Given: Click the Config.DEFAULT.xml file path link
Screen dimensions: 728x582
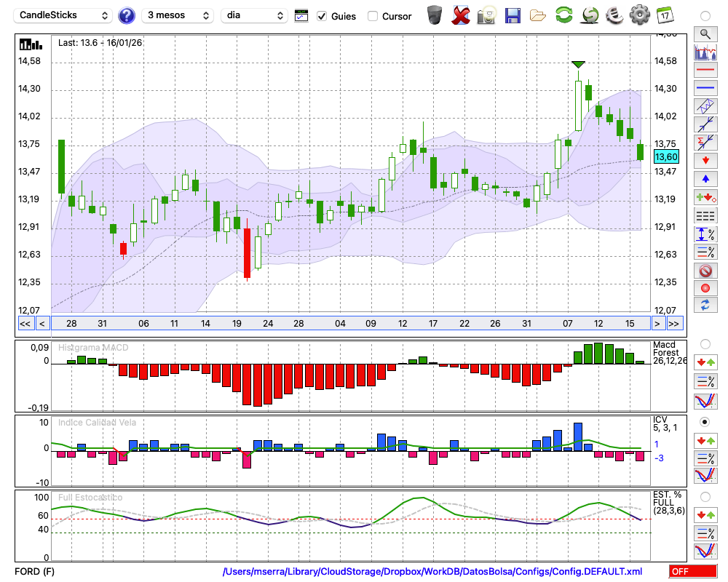Looking at the screenshot, I should pyautogui.click(x=432, y=572).
